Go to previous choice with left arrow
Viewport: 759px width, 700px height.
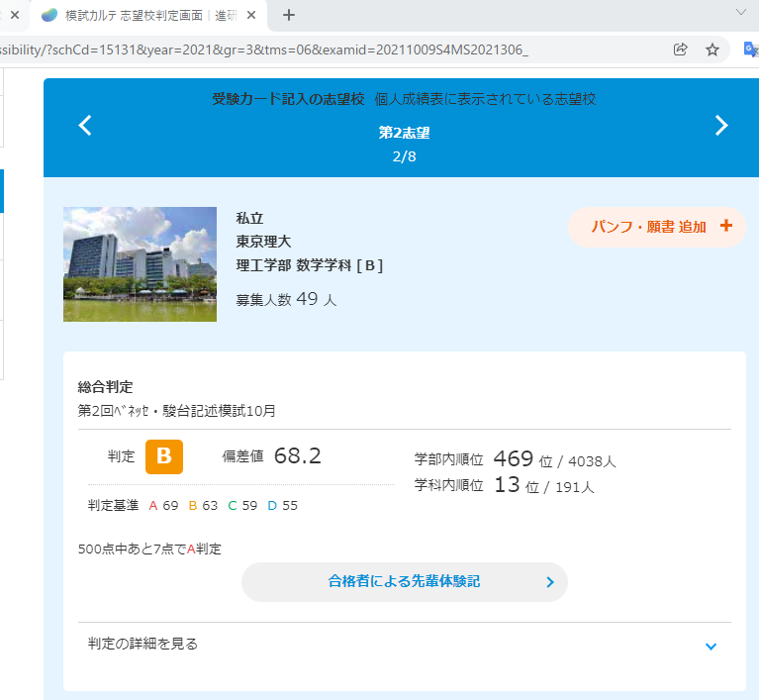point(85,126)
